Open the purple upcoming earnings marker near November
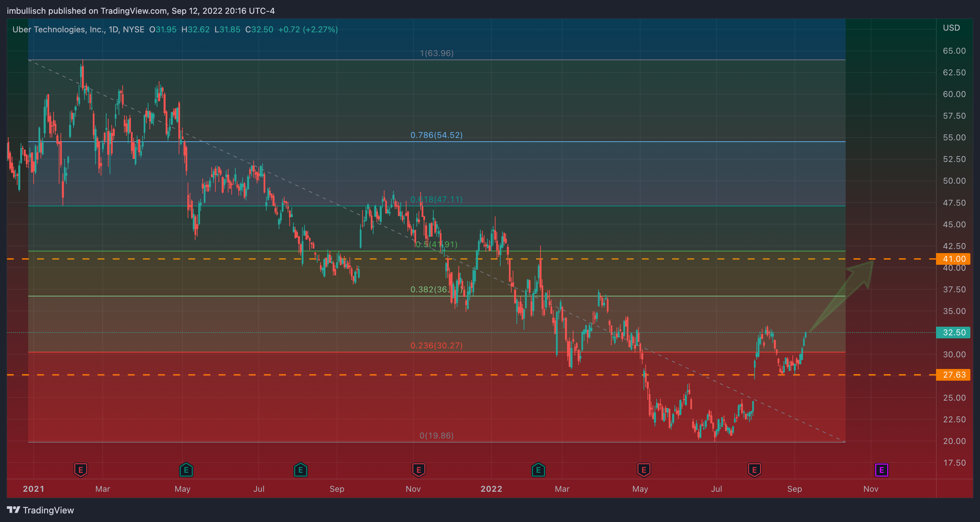980x522 pixels. (x=881, y=470)
